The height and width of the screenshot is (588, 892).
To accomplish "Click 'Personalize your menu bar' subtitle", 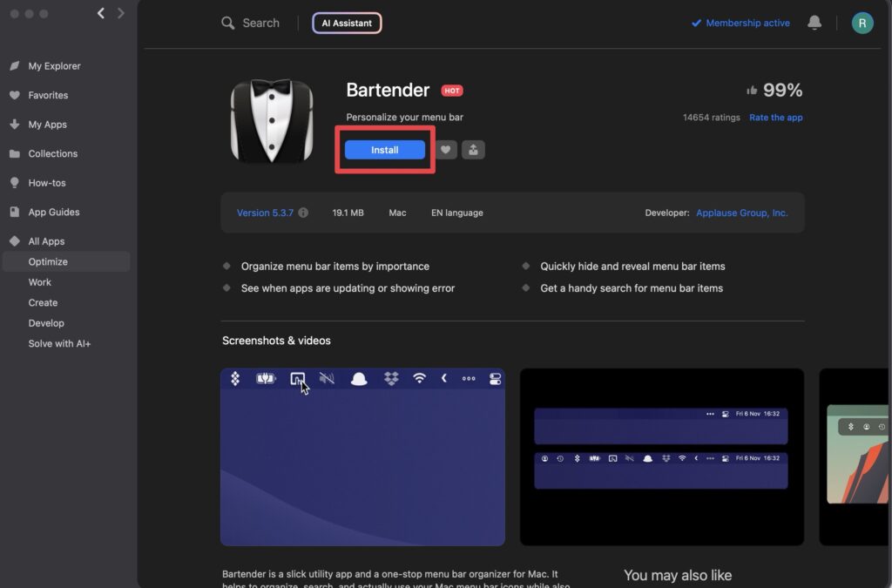I will coord(404,117).
